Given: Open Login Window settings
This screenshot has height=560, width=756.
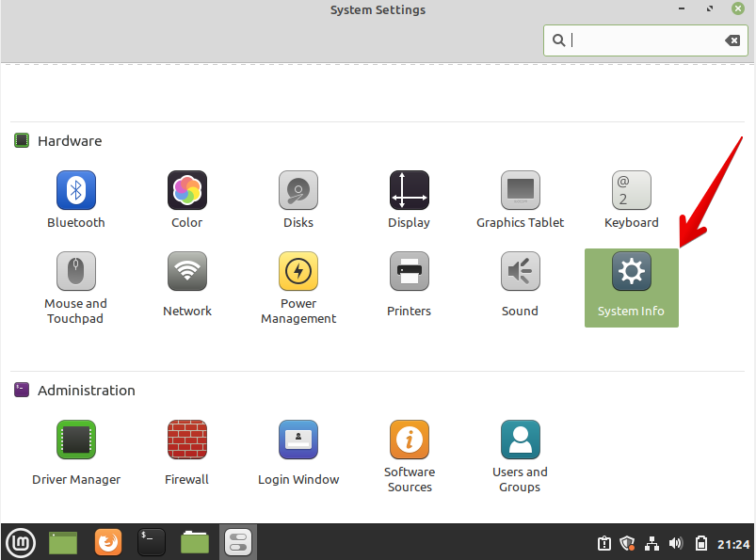Looking at the screenshot, I should (298, 453).
